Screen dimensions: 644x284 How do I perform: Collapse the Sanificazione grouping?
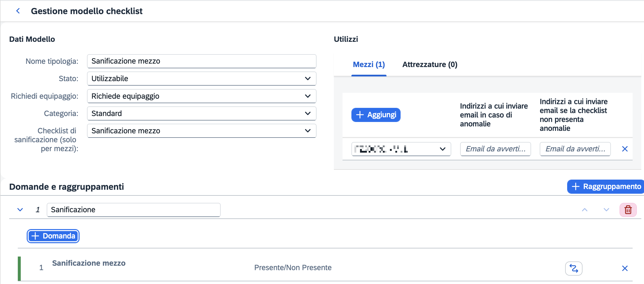pyautogui.click(x=20, y=210)
